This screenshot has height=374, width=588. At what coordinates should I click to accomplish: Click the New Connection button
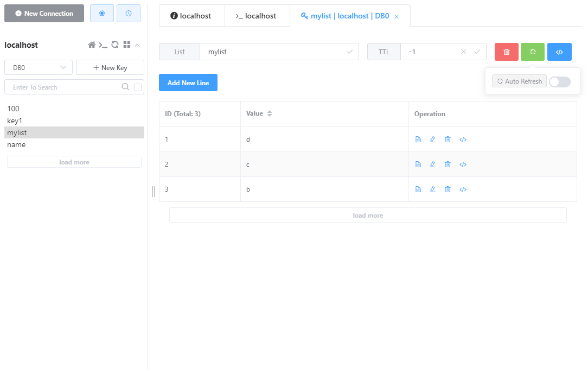(44, 14)
